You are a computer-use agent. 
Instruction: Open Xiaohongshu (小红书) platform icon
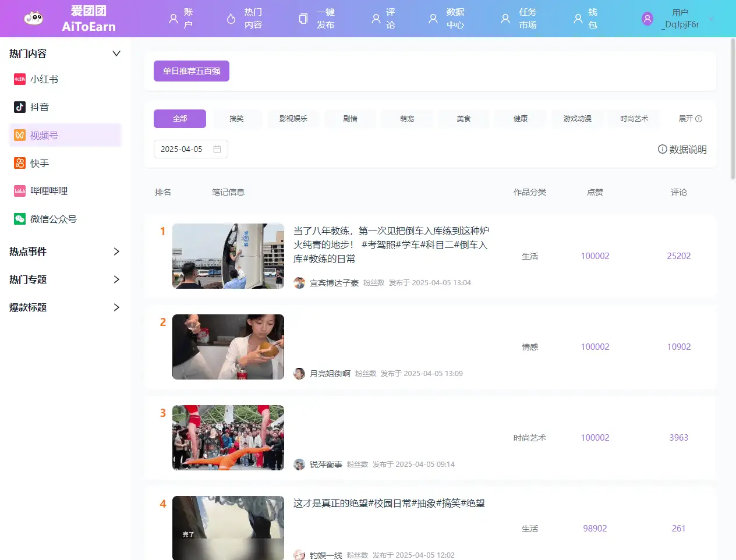20,79
